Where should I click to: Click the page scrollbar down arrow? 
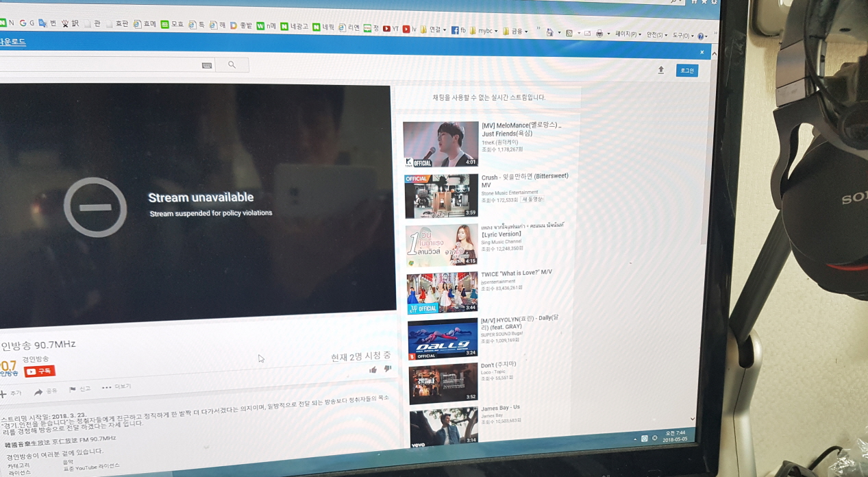point(693,418)
